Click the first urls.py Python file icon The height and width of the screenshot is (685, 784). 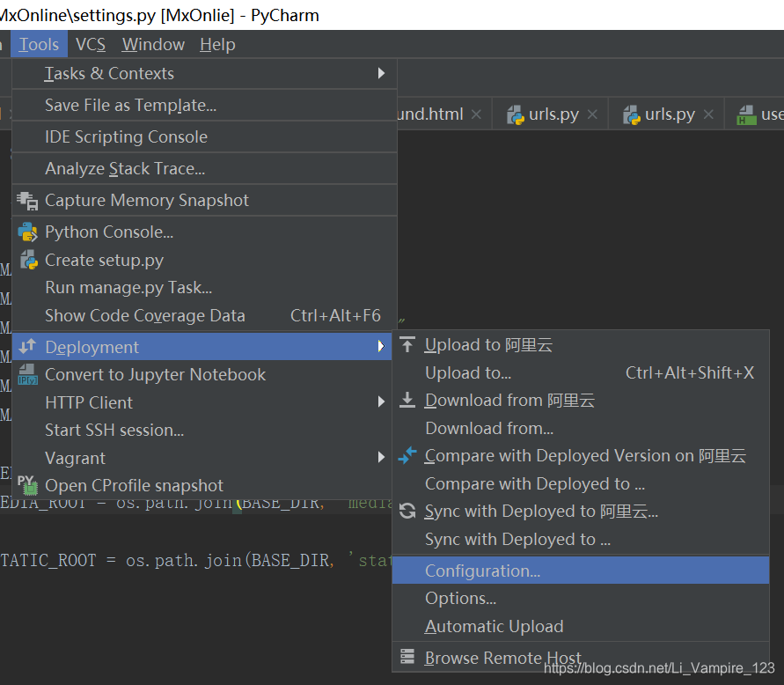pos(516,115)
